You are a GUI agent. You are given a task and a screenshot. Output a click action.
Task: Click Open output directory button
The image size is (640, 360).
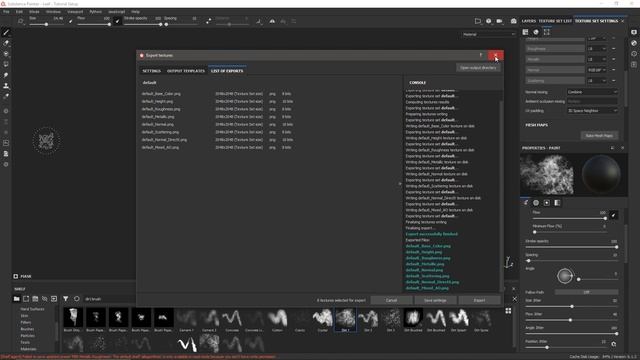click(478, 68)
